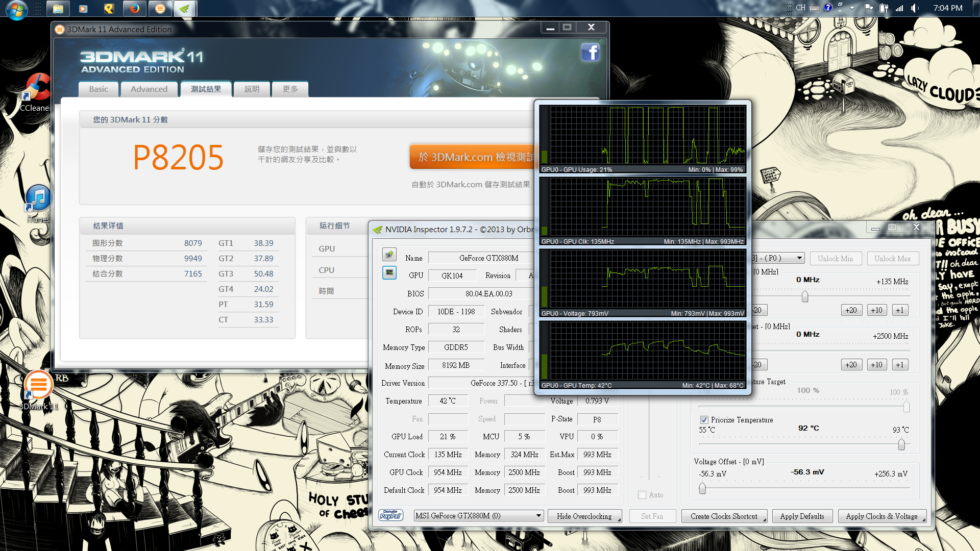Click the Facebook icon in 3DMark
Image resolution: width=980 pixels, height=551 pixels.
[590, 53]
